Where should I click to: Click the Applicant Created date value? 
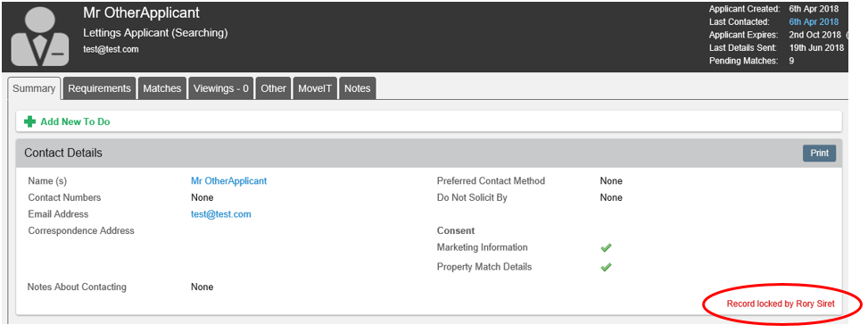pos(814,9)
